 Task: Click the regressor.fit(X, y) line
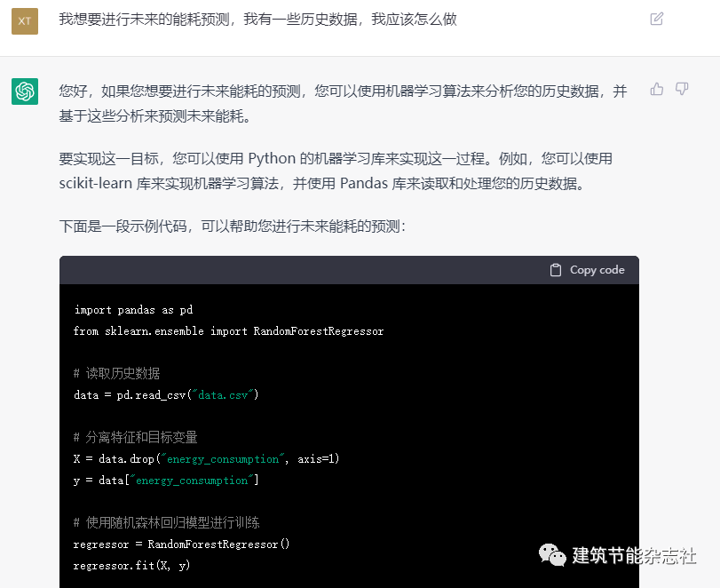131,566
